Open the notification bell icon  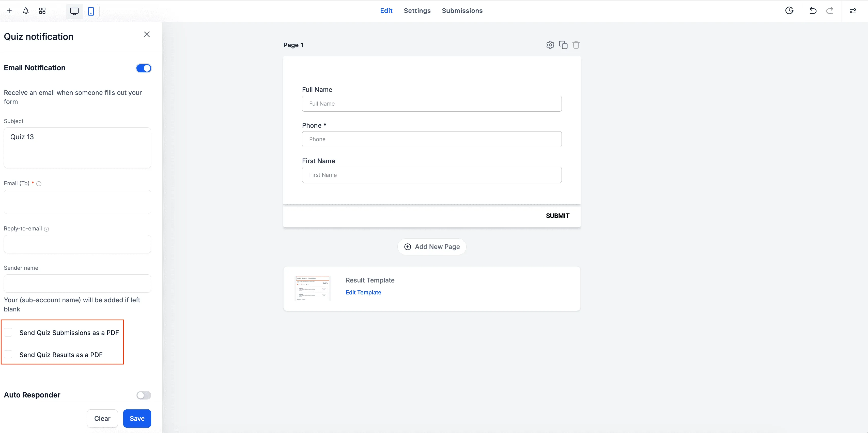[26, 11]
